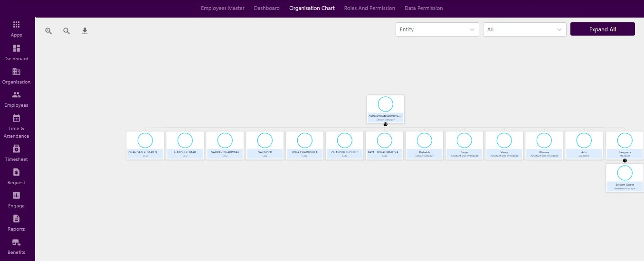Open the Employees sidebar section
The image size is (644, 261).
coord(17,99)
